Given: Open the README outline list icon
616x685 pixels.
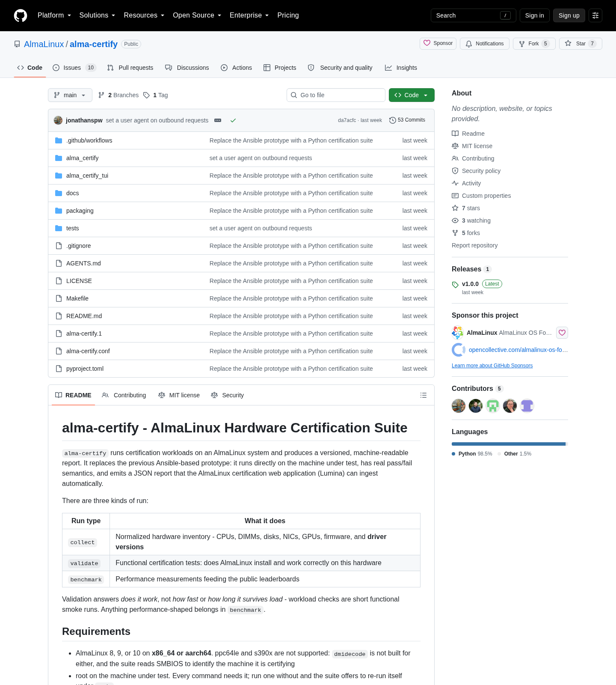Looking at the screenshot, I should pyautogui.click(x=423, y=395).
